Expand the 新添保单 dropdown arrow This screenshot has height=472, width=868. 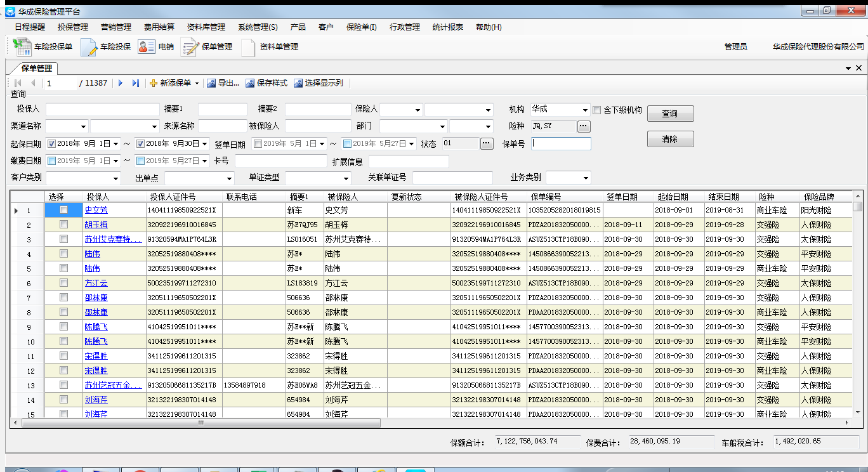(x=197, y=83)
